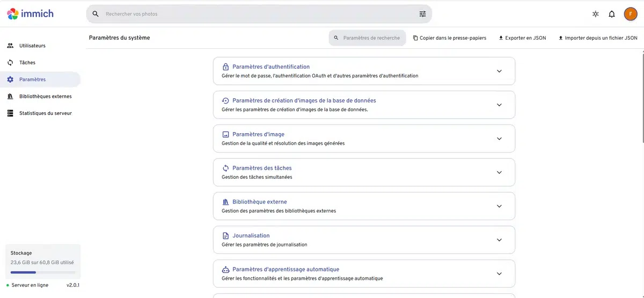Expand Paramètres des tâches chevron
Screen dimensions: 644x298
point(499,172)
